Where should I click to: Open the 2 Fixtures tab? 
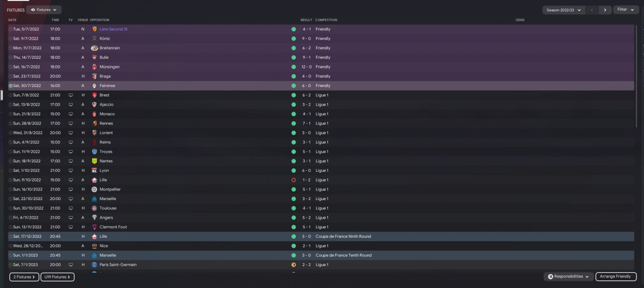24,277
